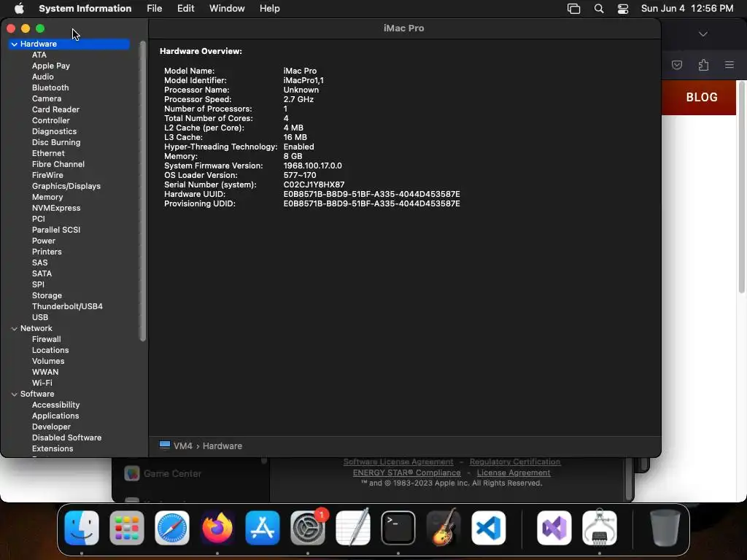Launch Safari from the Dock
The width and height of the screenshot is (747, 560).
(172, 528)
